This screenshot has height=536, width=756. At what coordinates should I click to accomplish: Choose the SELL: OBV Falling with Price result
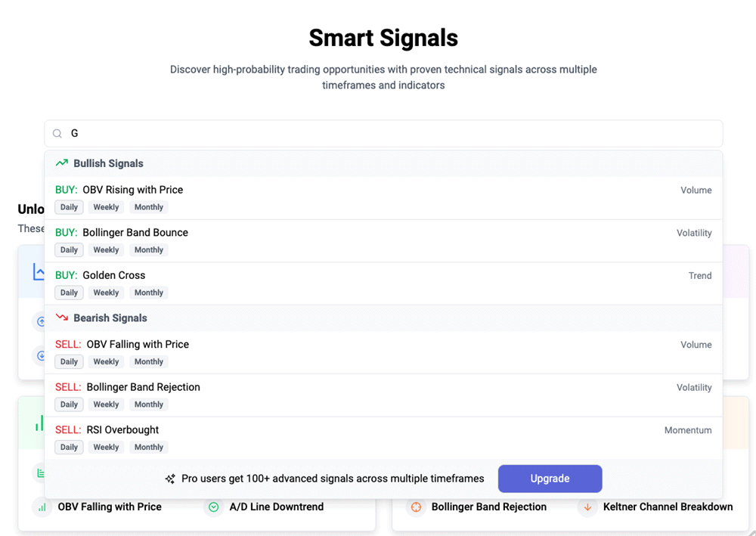pos(137,345)
